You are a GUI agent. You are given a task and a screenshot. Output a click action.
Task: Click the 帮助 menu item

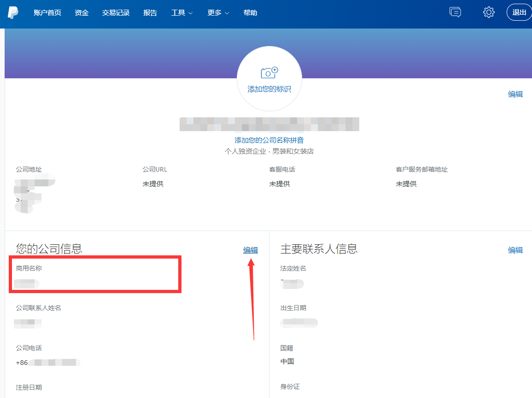250,13
